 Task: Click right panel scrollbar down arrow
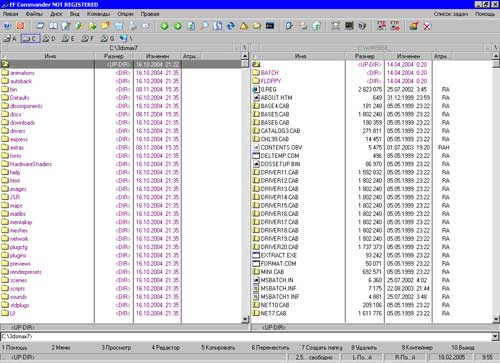click(496, 319)
